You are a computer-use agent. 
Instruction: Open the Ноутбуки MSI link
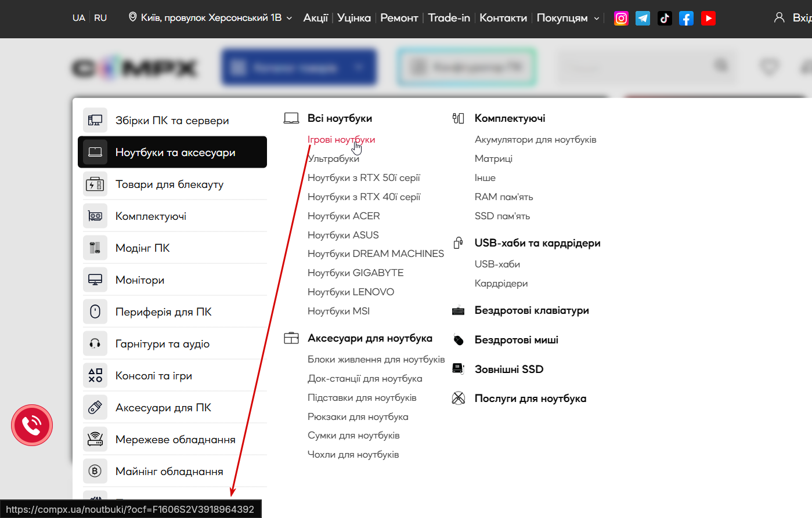[338, 311]
